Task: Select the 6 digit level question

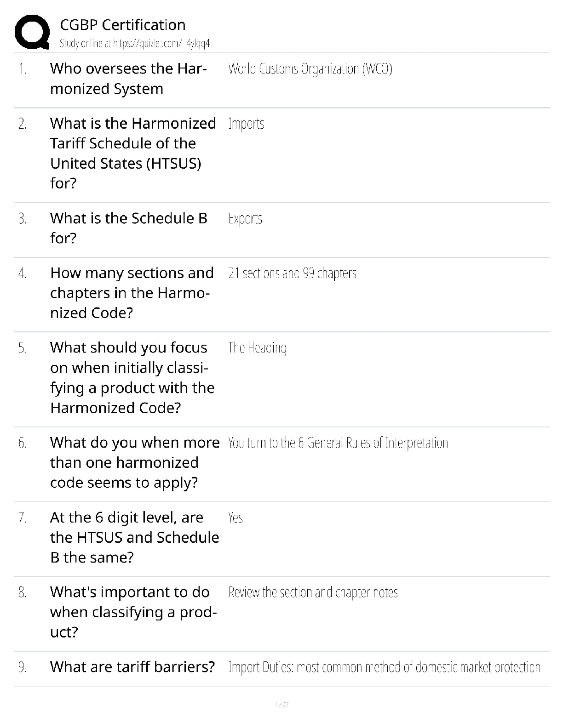Action: click(134, 537)
